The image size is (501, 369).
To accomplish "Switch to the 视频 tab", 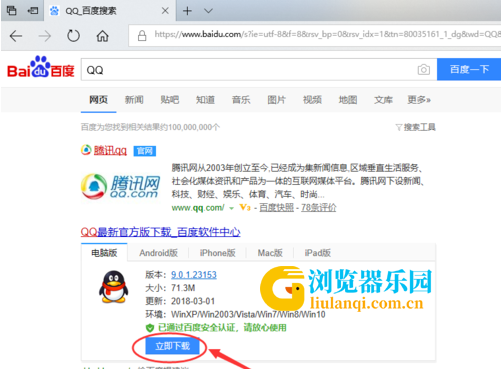I will click(x=312, y=100).
